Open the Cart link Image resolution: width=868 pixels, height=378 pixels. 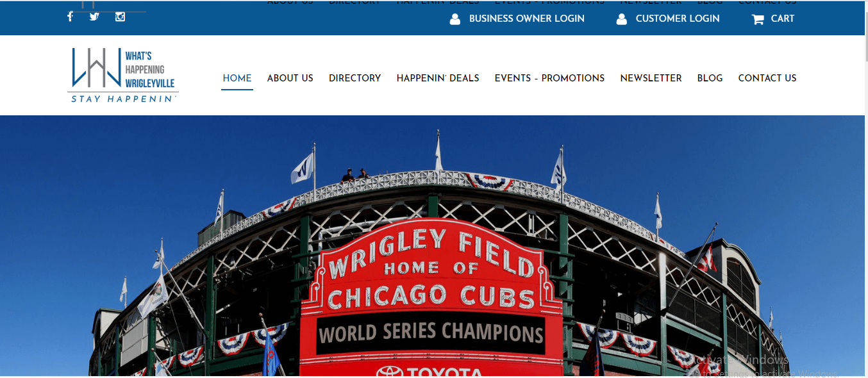coord(783,19)
